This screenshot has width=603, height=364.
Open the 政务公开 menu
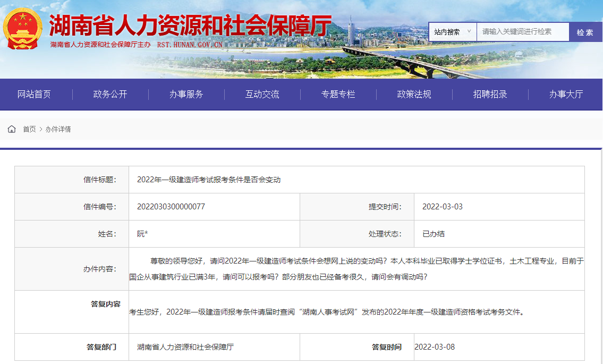click(x=109, y=94)
